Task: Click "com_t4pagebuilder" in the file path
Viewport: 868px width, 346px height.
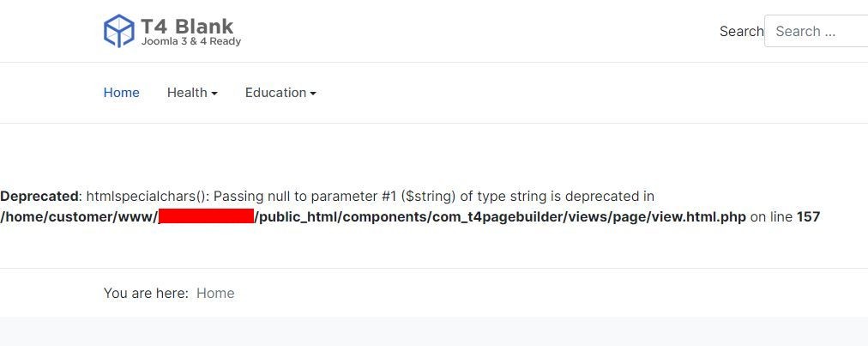Action: (496, 216)
